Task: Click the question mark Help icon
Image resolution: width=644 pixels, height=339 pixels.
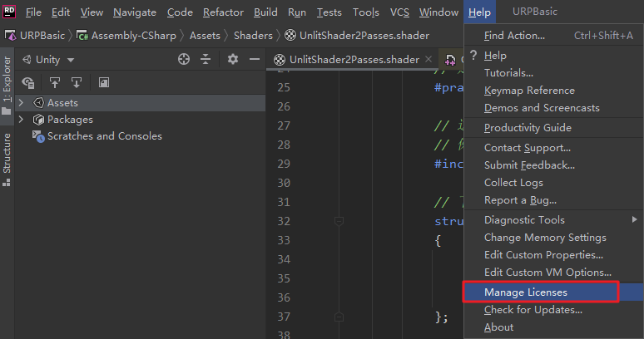Action: click(473, 55)
